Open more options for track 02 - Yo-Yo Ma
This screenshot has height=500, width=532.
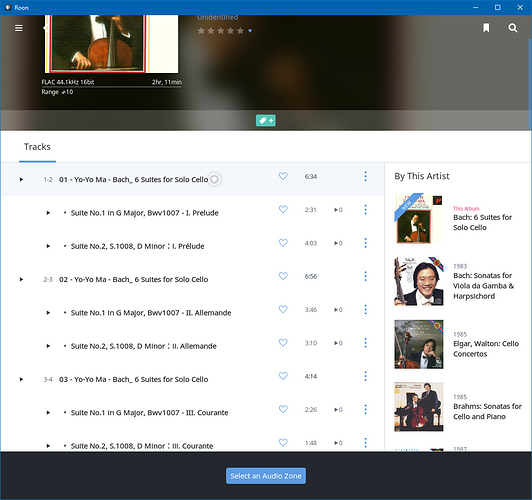(x=365, y=276)
